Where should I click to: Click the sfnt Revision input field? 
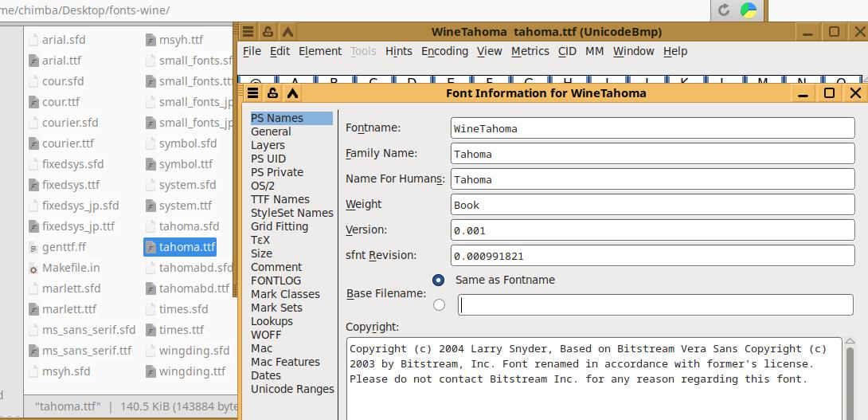653,256
